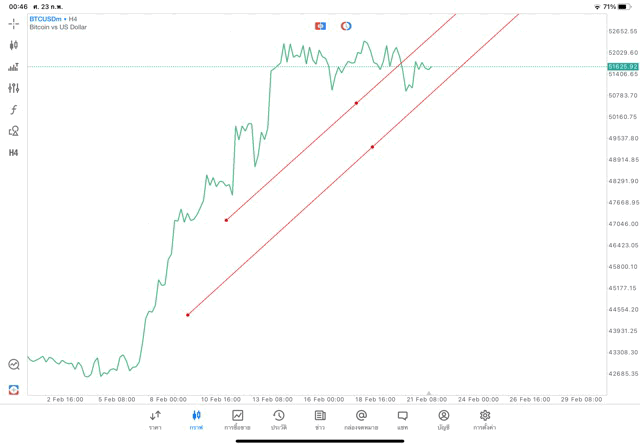Image resolution: width=640 pixels, height=447 pixels.
Task: Click the lower red trendline's middle anchor point
Action: 372,147
